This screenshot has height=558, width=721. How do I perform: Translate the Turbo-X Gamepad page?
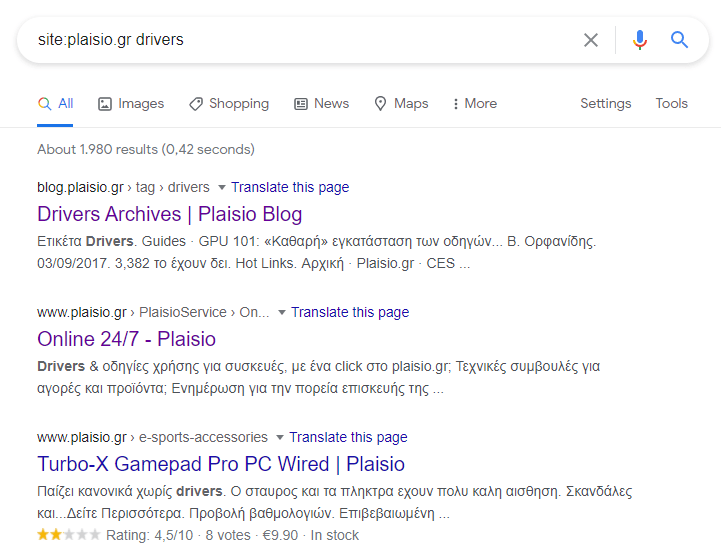coord(348,438)
